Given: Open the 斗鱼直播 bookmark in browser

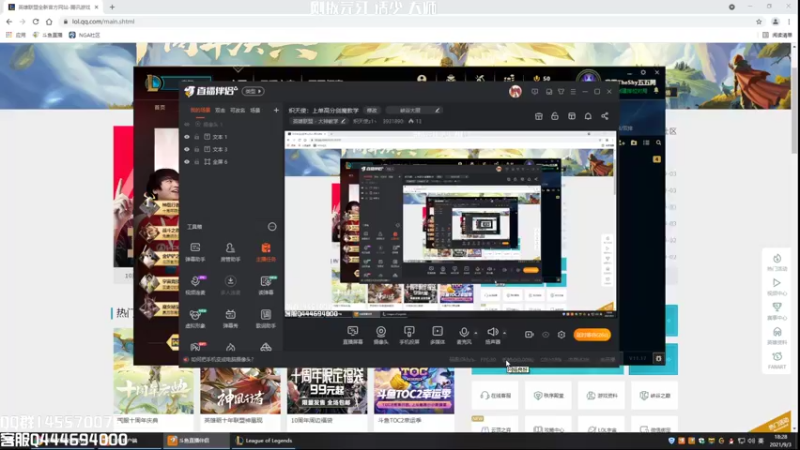Looking at the screenshot, I should [47, 35].
